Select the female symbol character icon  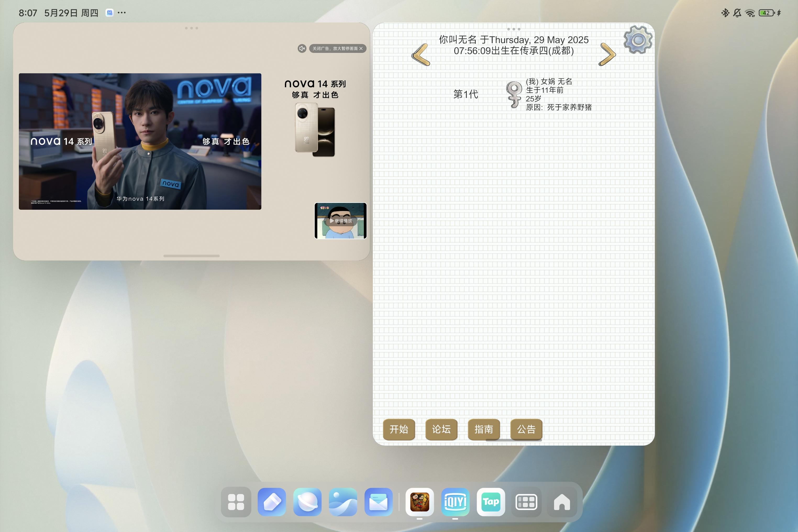514,95
